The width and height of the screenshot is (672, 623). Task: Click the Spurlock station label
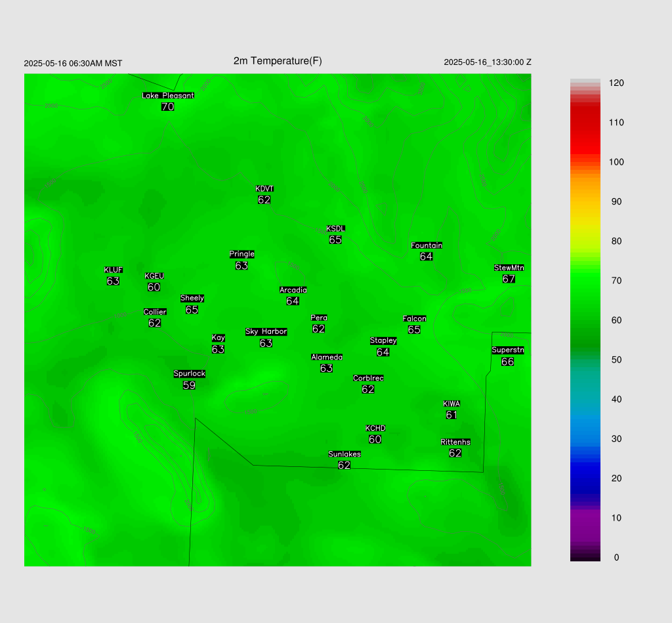click(x=190, y=374)
